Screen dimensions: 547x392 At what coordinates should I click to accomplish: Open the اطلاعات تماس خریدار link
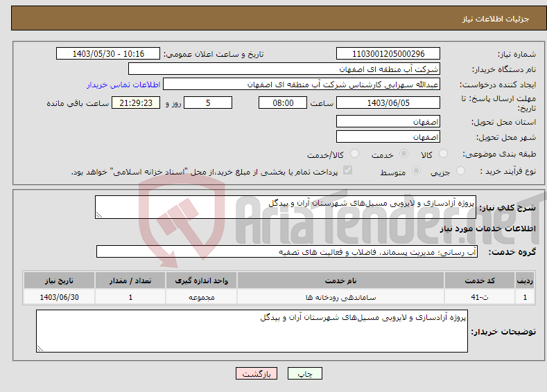click(x=123, y=84)
